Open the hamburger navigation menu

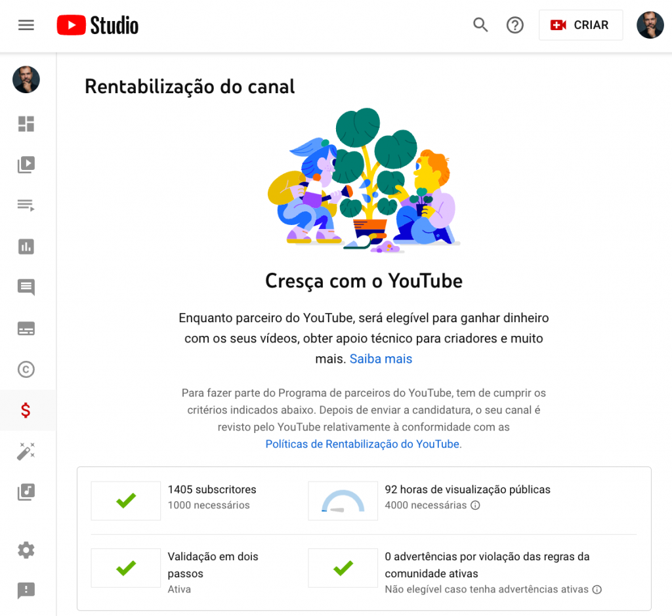pos(26,26)
